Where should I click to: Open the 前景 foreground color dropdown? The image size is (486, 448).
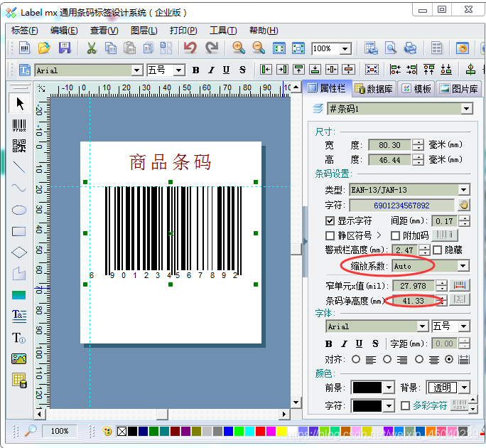click(389, 388)
